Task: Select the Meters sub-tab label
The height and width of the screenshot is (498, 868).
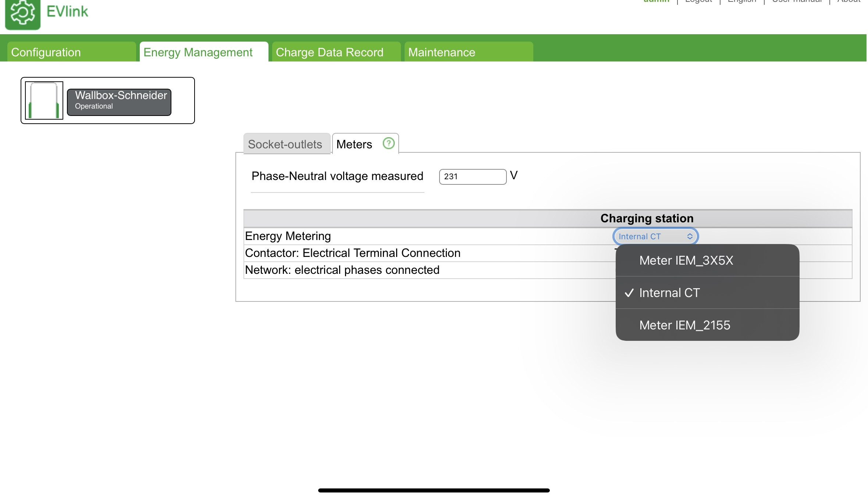Action: (x=354, y=144)
